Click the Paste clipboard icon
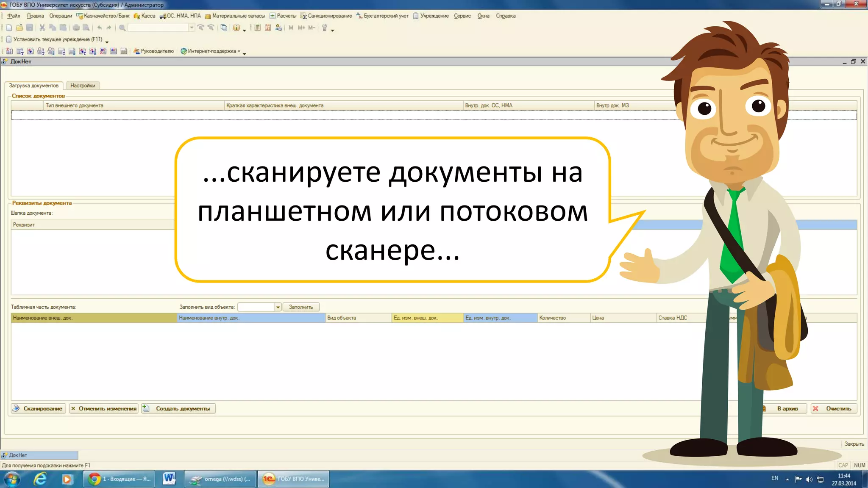This screenshot has height=488, width=868. [x=63, y=28]
